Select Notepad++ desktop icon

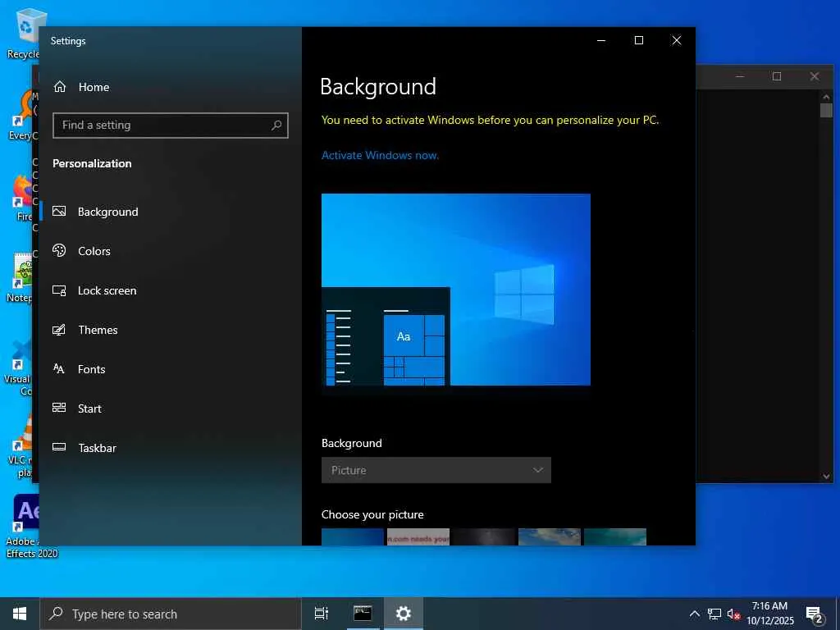(21, 277)
